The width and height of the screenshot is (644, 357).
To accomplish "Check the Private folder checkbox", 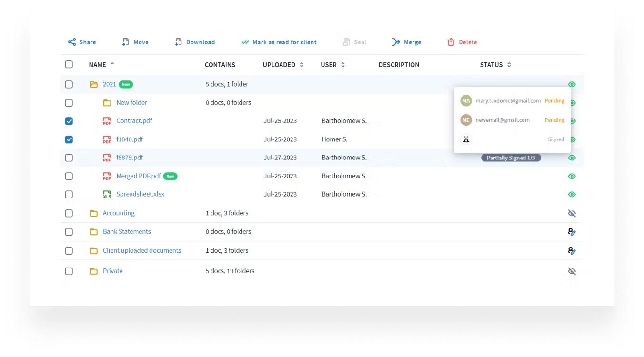I will point(69,271).
